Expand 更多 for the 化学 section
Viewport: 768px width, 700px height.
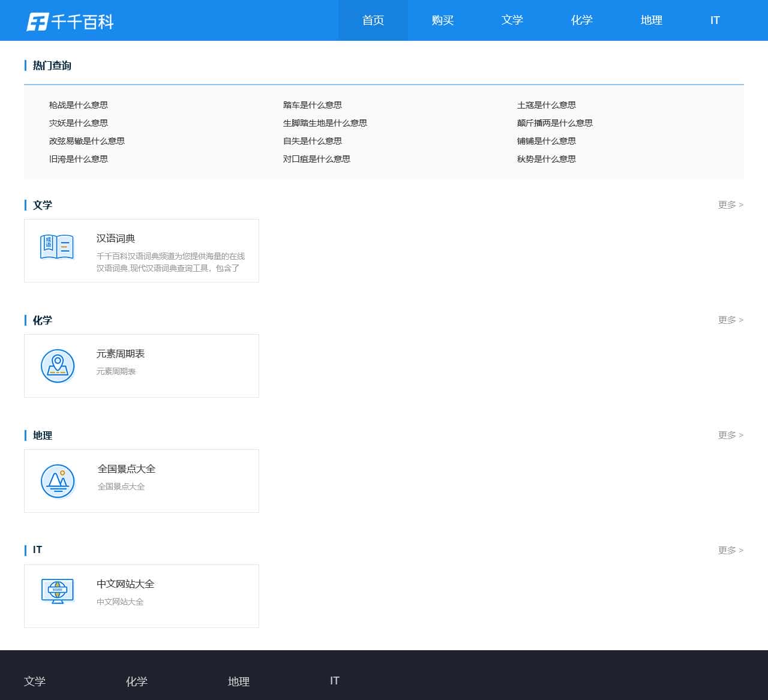(x=730, y=320)
